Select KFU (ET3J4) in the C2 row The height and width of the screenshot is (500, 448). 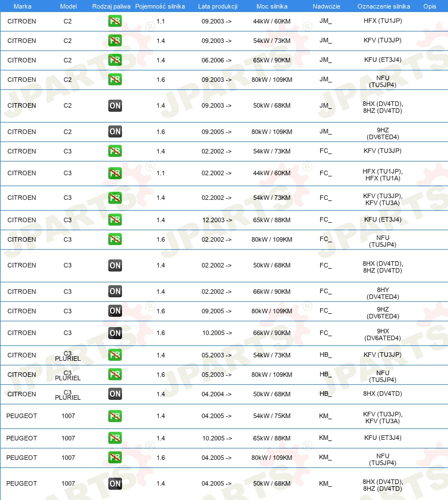[x=383, y=60]
